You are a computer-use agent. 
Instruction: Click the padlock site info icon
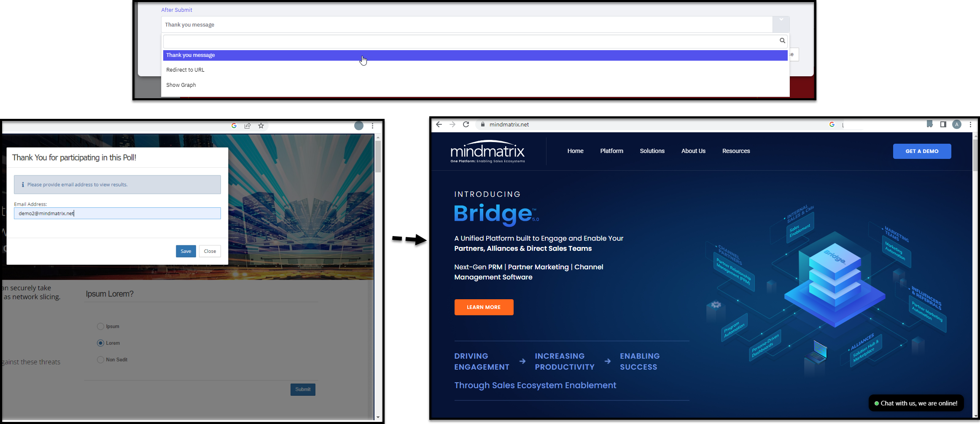483,124
